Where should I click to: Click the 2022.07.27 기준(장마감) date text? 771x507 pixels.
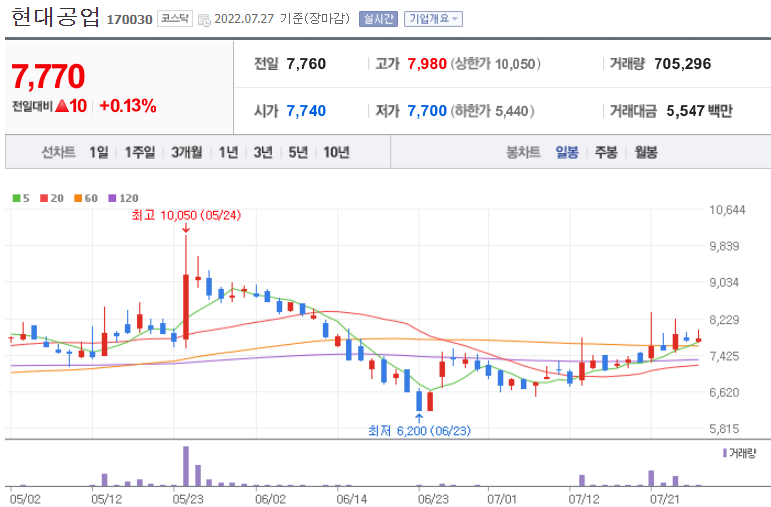click(282, 19)
